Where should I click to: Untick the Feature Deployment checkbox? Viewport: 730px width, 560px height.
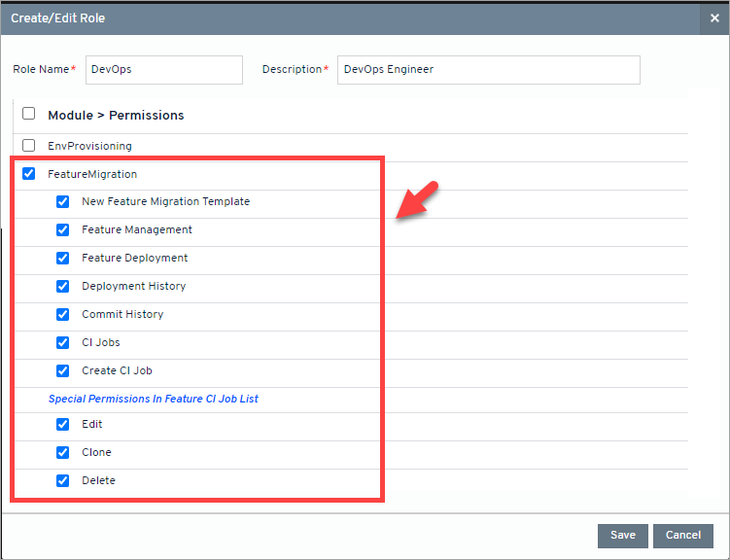(x=63, y=259)
